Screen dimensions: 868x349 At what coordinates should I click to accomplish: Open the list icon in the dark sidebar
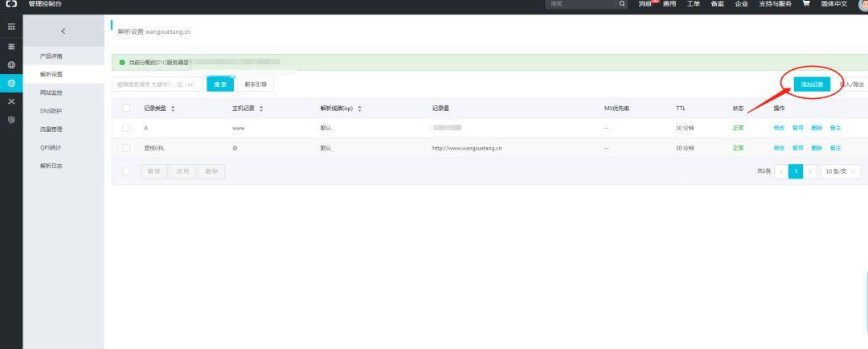coord(11,47)
